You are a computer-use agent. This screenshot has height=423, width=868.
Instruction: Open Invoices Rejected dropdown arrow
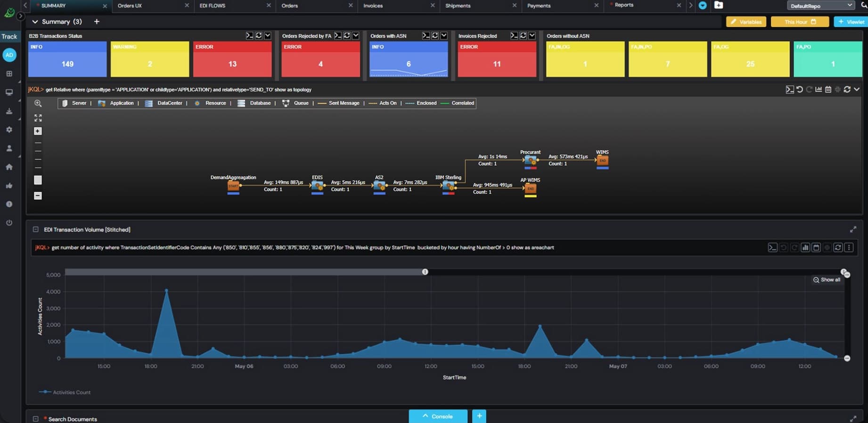[x=532, y=36]
